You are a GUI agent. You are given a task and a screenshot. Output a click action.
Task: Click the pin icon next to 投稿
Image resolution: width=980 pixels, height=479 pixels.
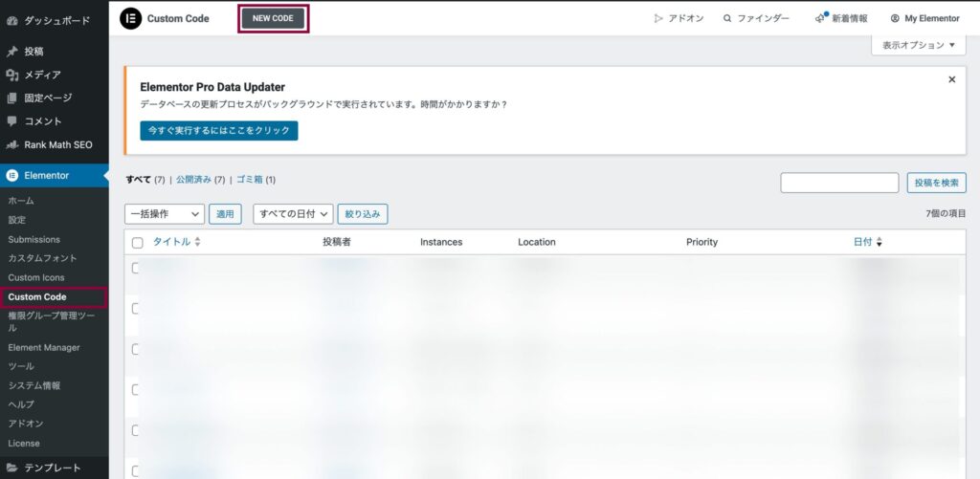[x=11, y=52]
